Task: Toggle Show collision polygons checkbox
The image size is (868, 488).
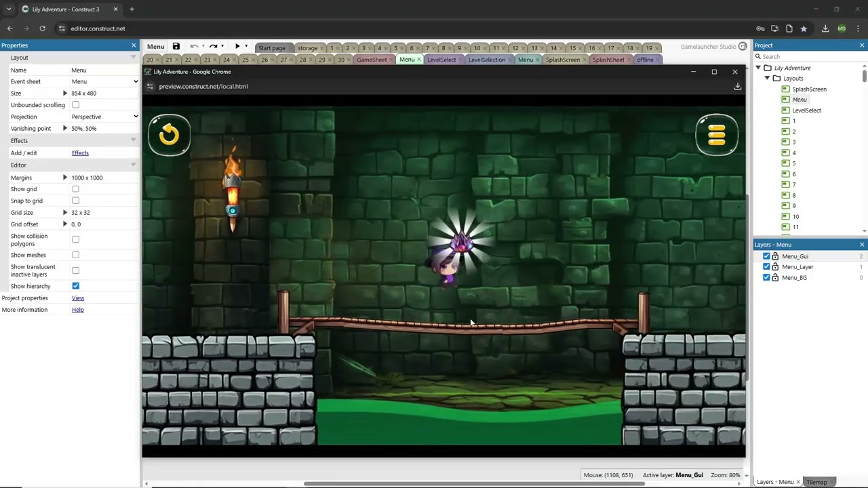Action: click(x=75, y=239)
